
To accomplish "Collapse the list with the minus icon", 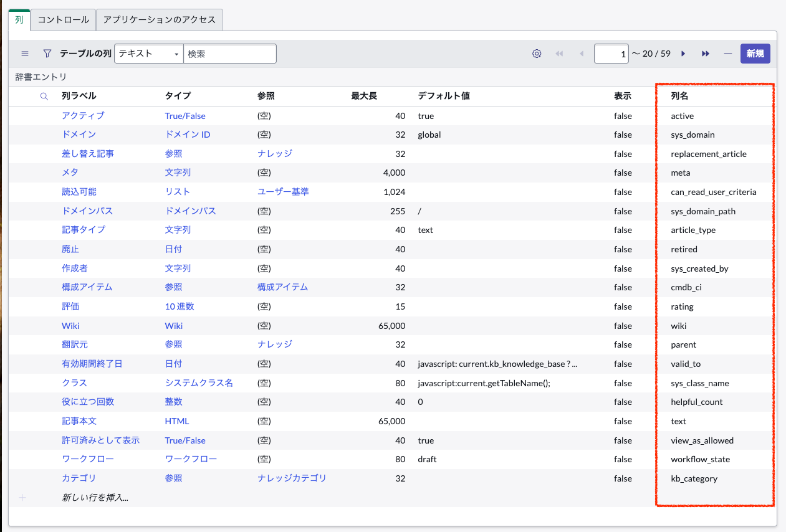I will click(727, 54).
